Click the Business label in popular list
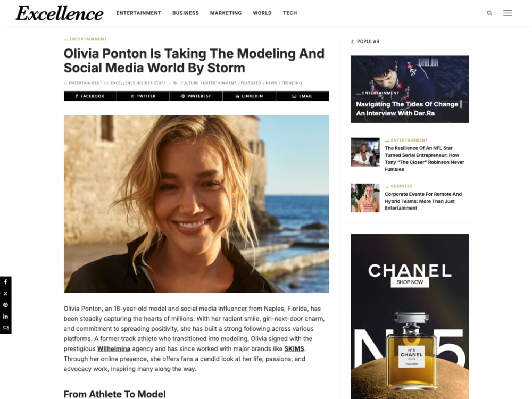532x399 pixels. coord(401,186)
